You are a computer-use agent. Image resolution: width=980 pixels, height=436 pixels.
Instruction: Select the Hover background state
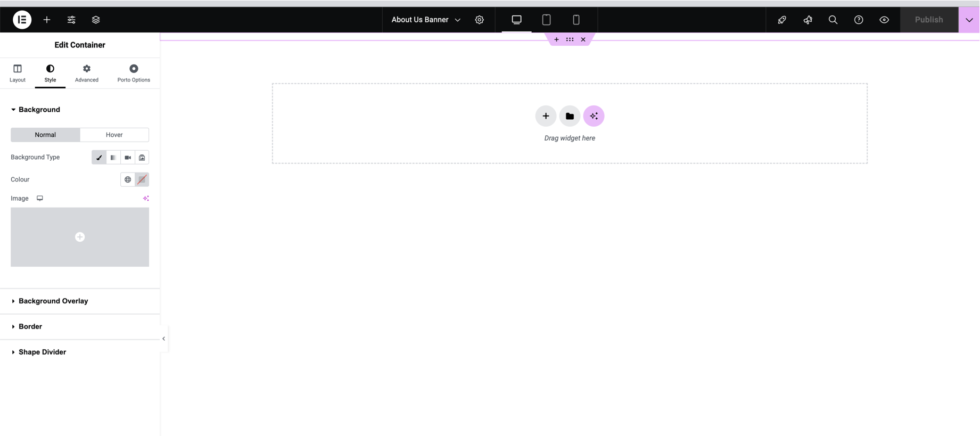point(114,135)
